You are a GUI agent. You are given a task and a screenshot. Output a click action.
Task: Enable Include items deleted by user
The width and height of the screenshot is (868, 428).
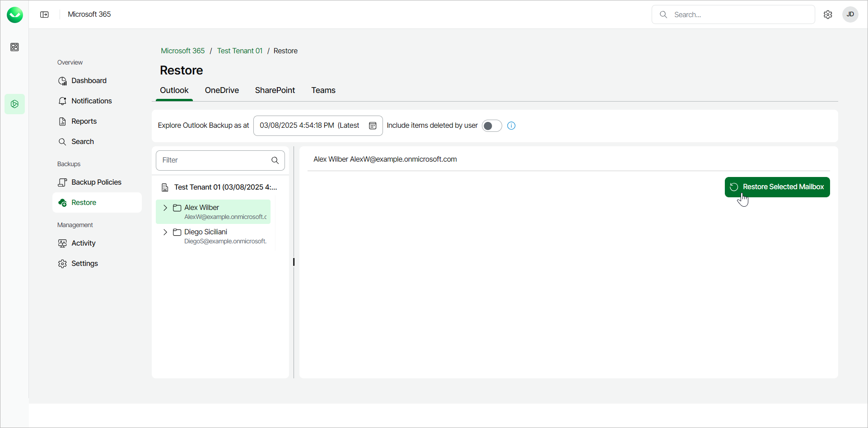[492, 126]
